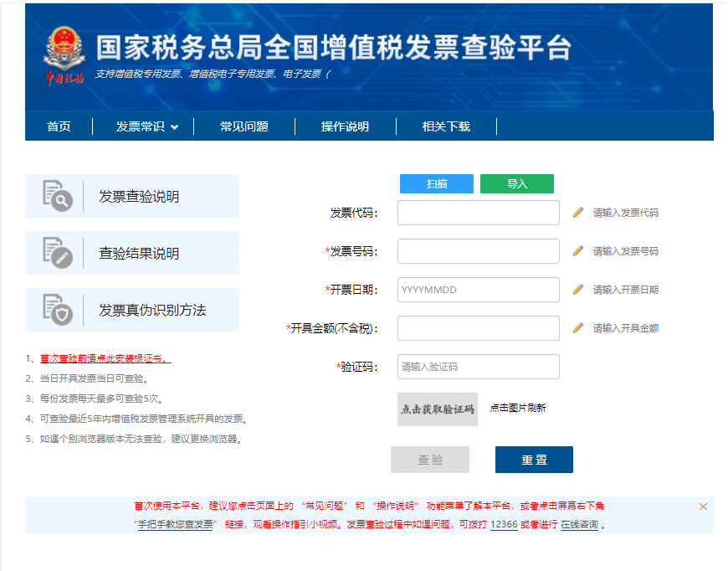Open the 发票查验说明 panel
The height and width of the screenshot is (571, 728).
[132, 196]
